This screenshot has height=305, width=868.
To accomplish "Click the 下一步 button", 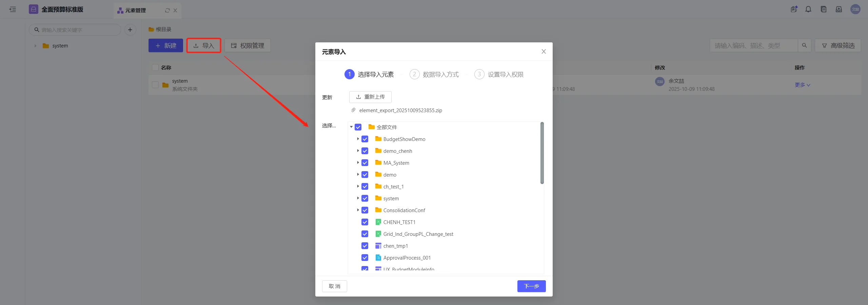I will (531, 286).
